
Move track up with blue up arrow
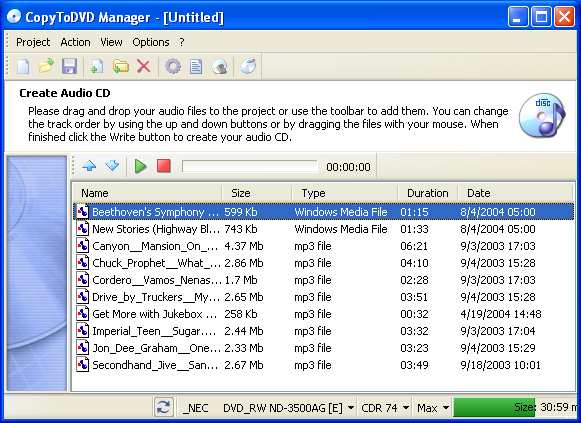coord(89,166)
